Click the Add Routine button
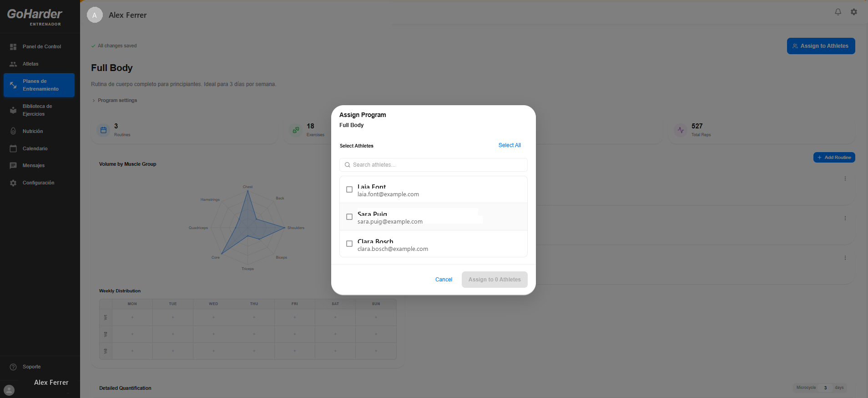The width and height of the screenshot is (868, 398). point(834,157)
